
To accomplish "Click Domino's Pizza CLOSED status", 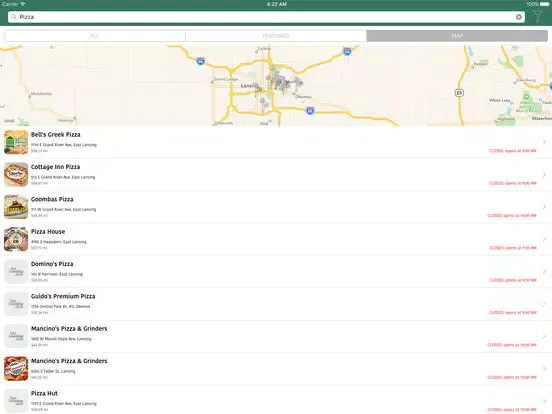I will click(513, 281).
